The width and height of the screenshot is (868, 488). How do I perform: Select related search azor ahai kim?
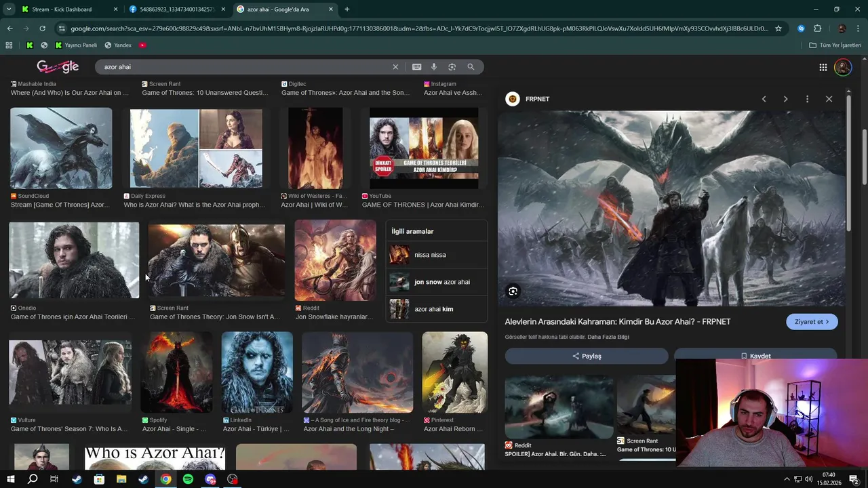(x=437, y=309)
